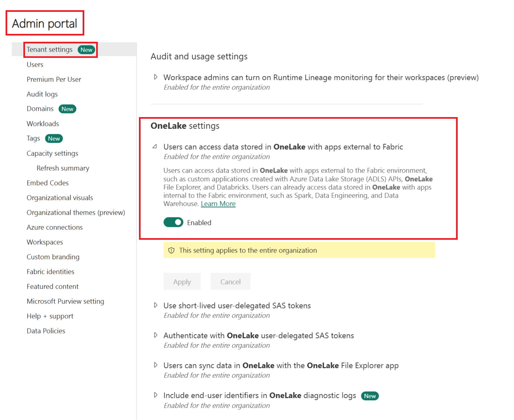
Task: Navigate to Azure connections
Action: click(55, 227)
